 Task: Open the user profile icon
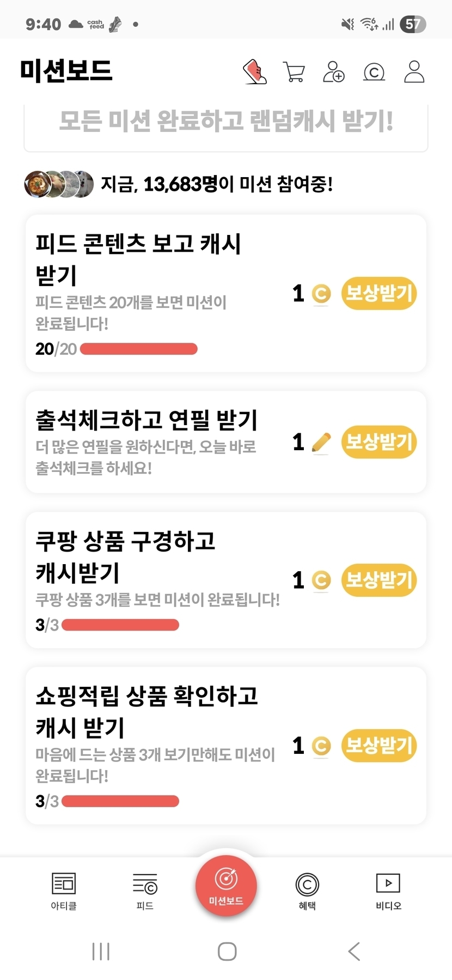tap(414, 71)
